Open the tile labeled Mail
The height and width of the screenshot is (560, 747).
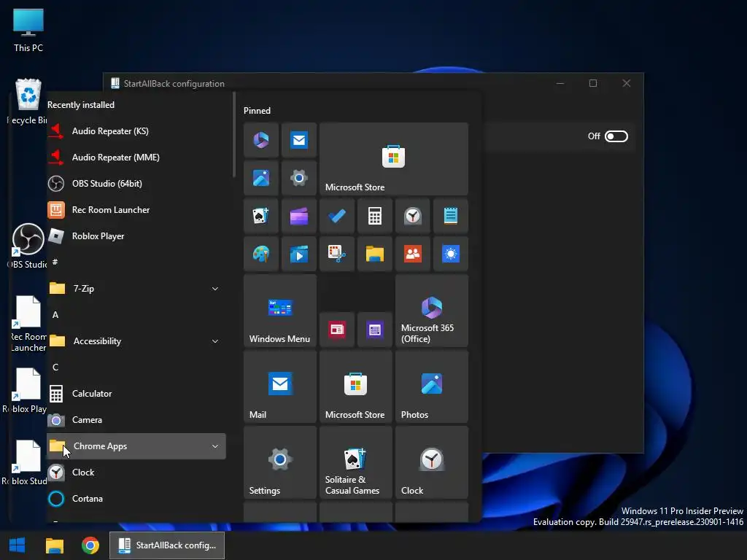pyautogui.click(x=280, y=386)
